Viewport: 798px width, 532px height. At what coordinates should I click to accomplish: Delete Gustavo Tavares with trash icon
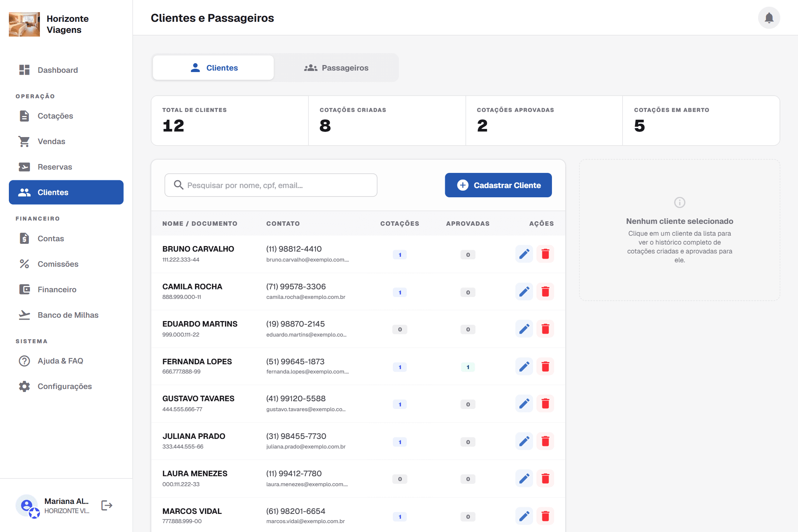[x=545, y=403]
